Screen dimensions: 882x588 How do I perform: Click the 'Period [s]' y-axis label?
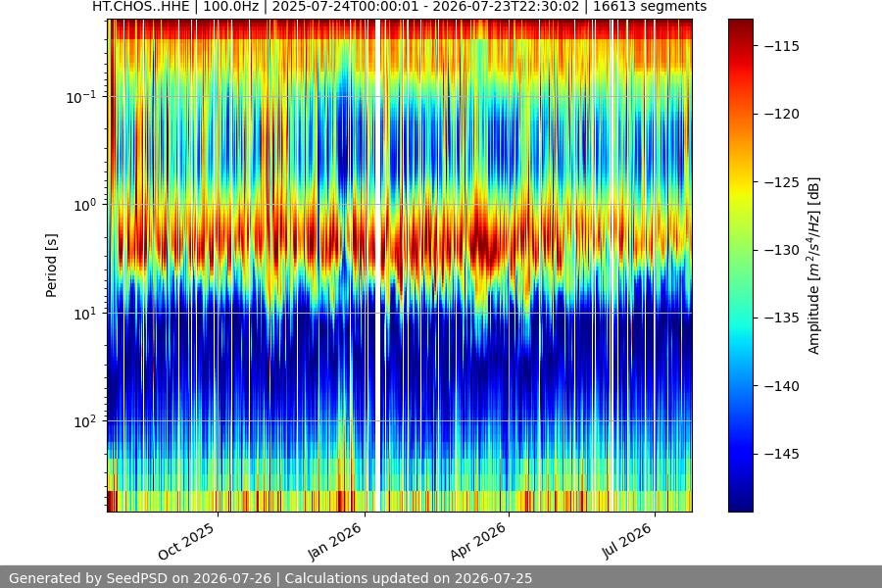[51, 266]
